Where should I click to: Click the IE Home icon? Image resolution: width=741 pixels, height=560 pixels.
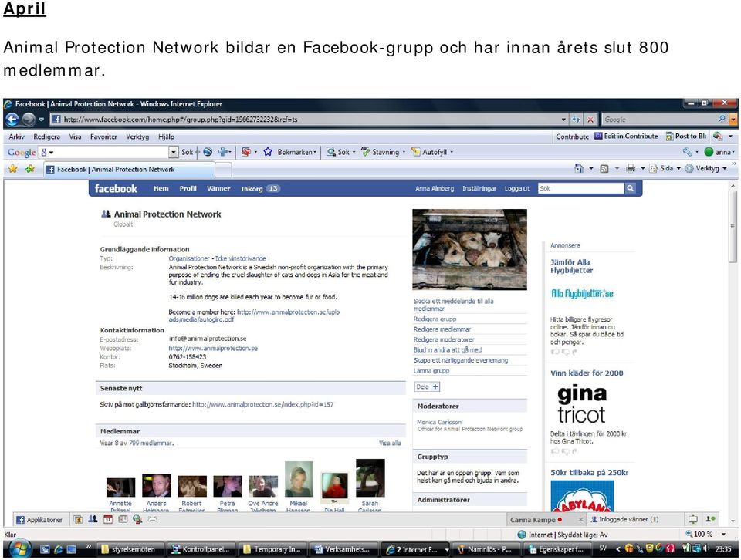tap(578, 168)
